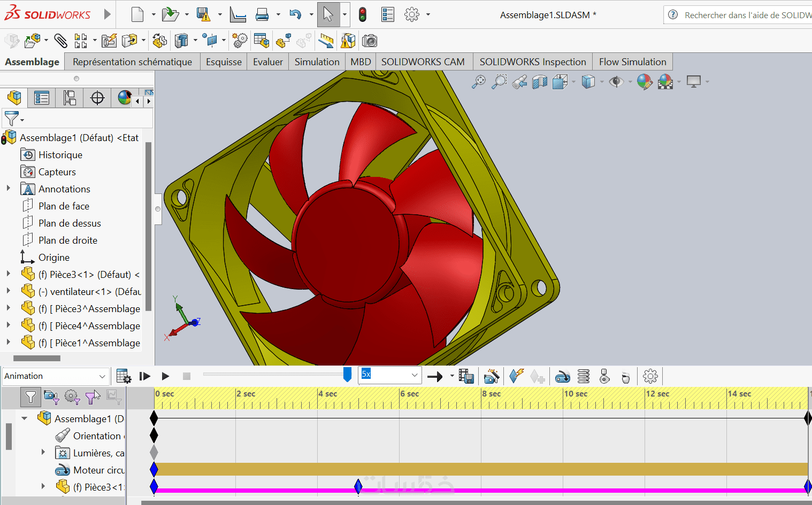Toggle the timeline filter funnel button
This screenshot has height=505, width=812.
(x=30, y=397)
